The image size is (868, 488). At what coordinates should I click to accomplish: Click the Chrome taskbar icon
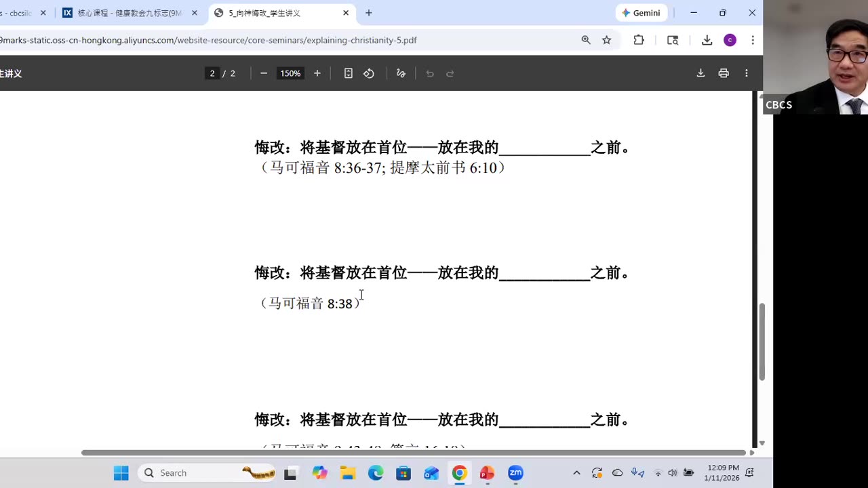(x=459, y=472)
